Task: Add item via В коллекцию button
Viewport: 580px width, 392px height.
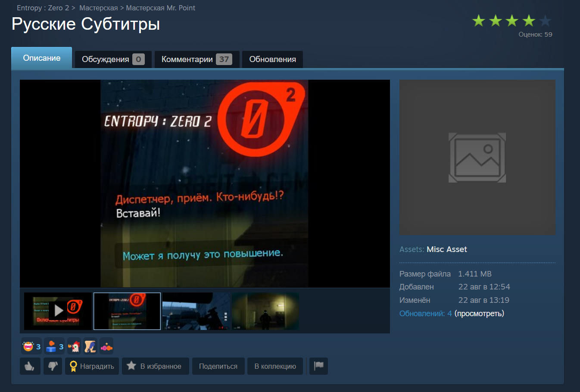Action: click(x=275, y=366)
